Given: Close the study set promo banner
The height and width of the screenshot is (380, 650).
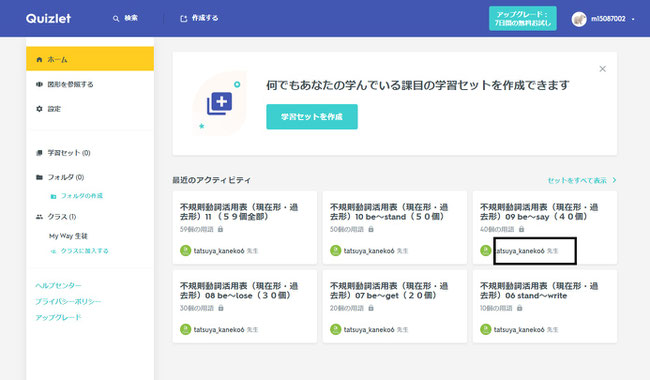Looking at the screenshot, I should [602, 69].
